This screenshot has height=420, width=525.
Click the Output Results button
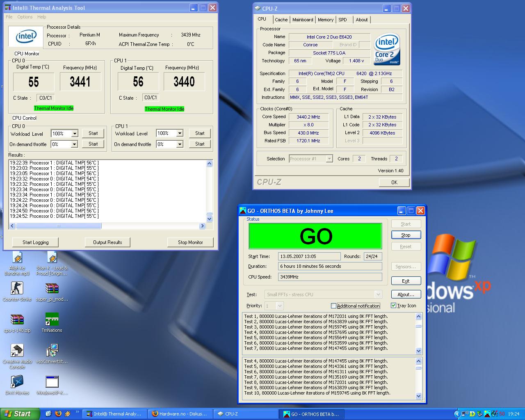[107, 242]
